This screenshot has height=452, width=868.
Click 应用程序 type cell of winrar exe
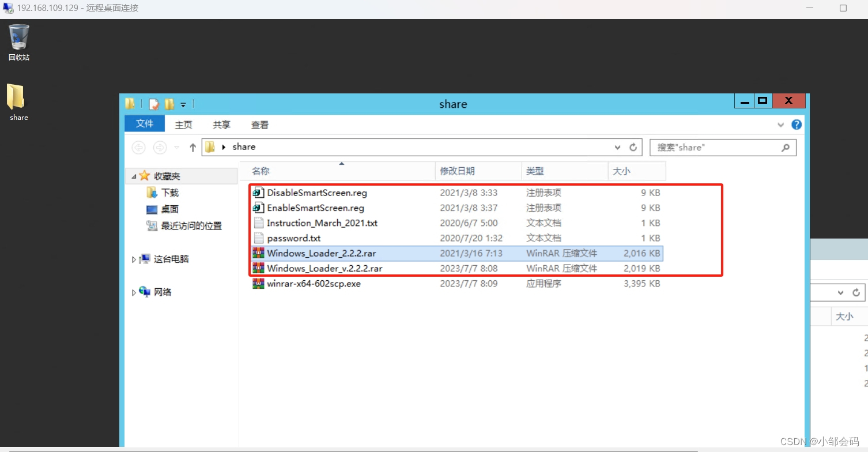tap(544, 284)
